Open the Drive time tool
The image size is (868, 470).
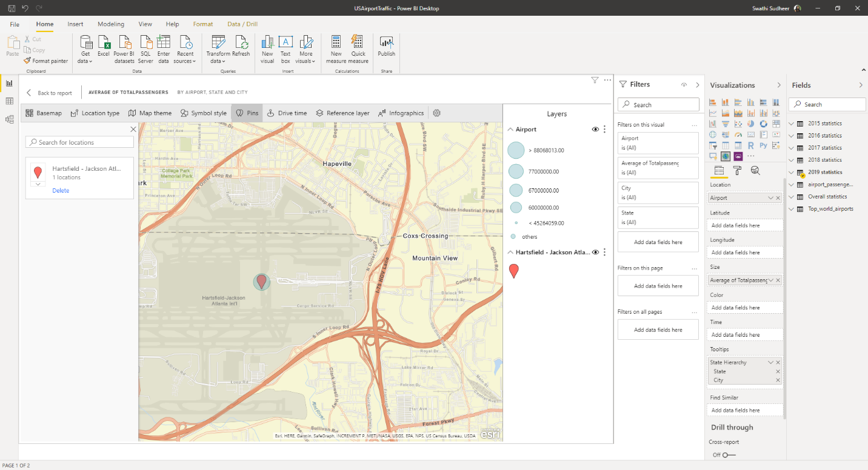287,113
